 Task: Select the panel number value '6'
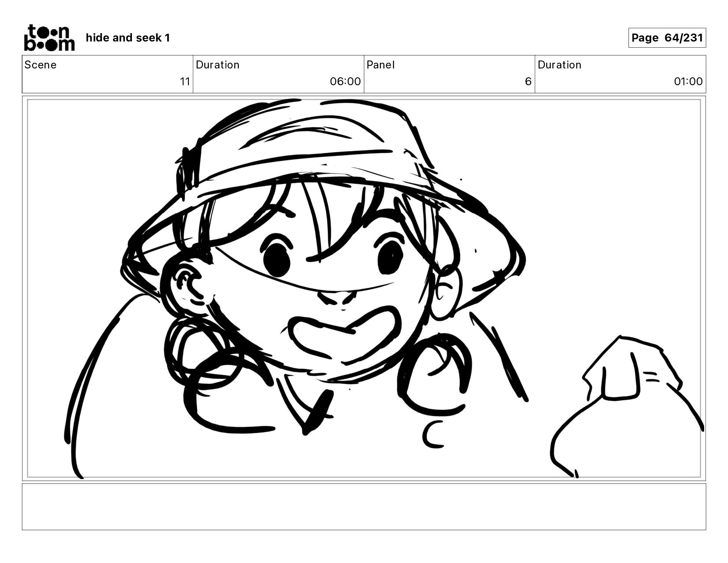528,82
